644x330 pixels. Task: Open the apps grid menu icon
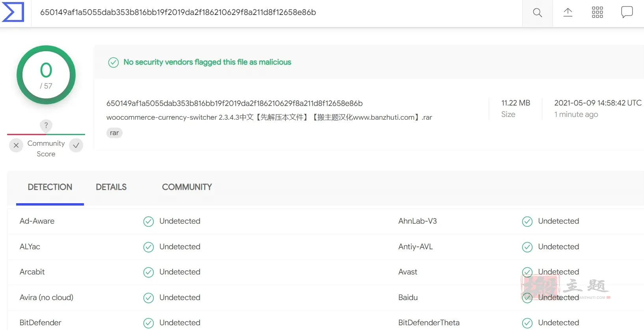597,12
